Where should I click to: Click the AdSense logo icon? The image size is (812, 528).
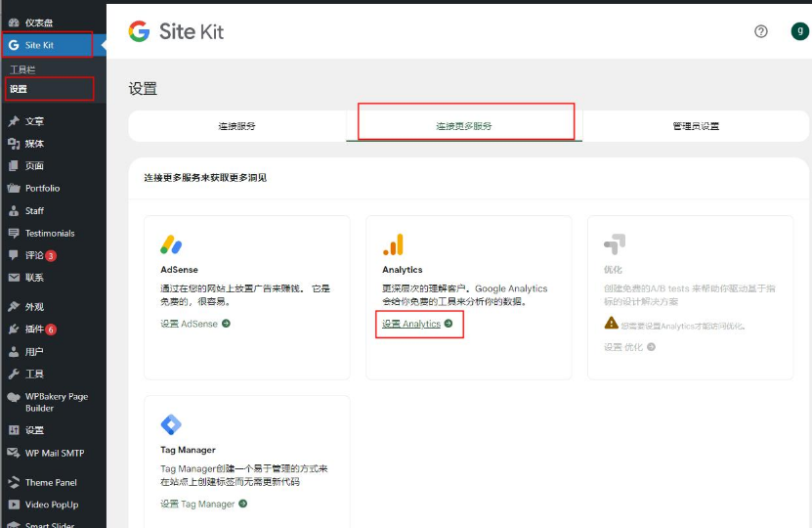171,244
